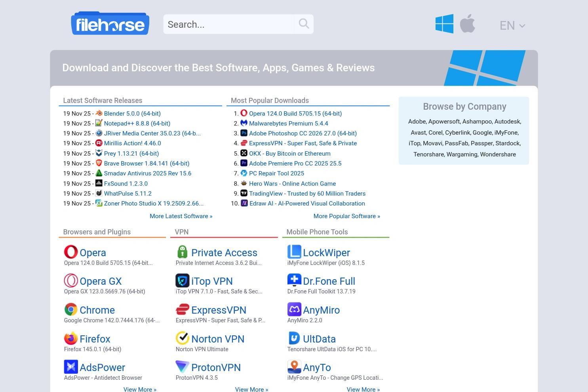Click the Private Access VPN icon
The image size is (588, 392).
coord(183,252)
